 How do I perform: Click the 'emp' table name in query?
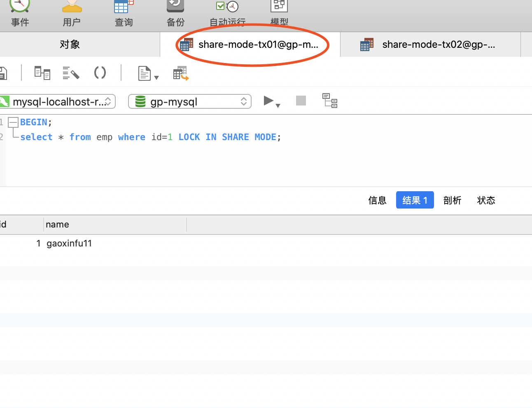pos(105,137)
